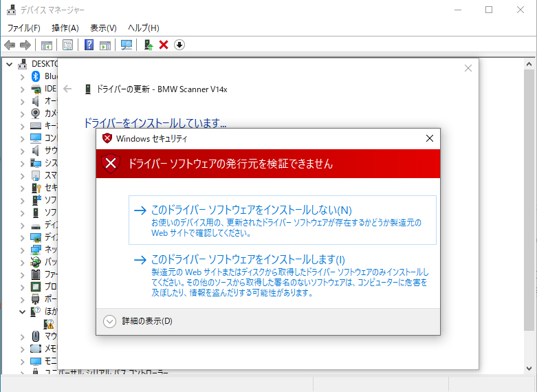Screen dimensions: 537x392
Task: Select the DESKTOP computer name row
Action: click(38, 64)
